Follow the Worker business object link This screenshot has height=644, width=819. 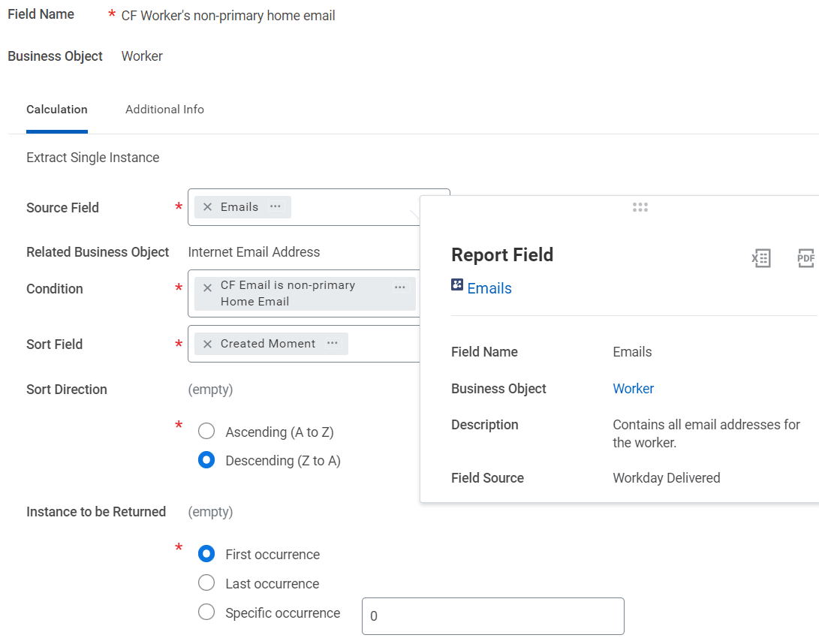pos(633,389)
